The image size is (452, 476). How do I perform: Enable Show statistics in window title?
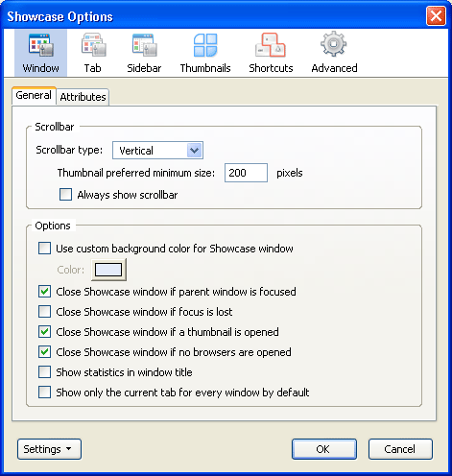(44, 372)
